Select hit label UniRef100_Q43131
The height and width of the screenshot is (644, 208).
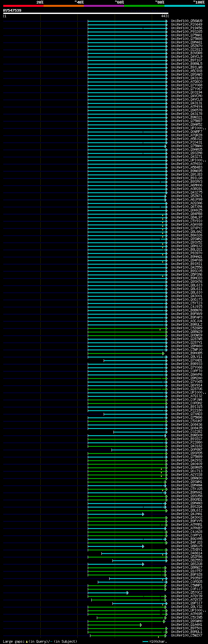pos(187,103)
